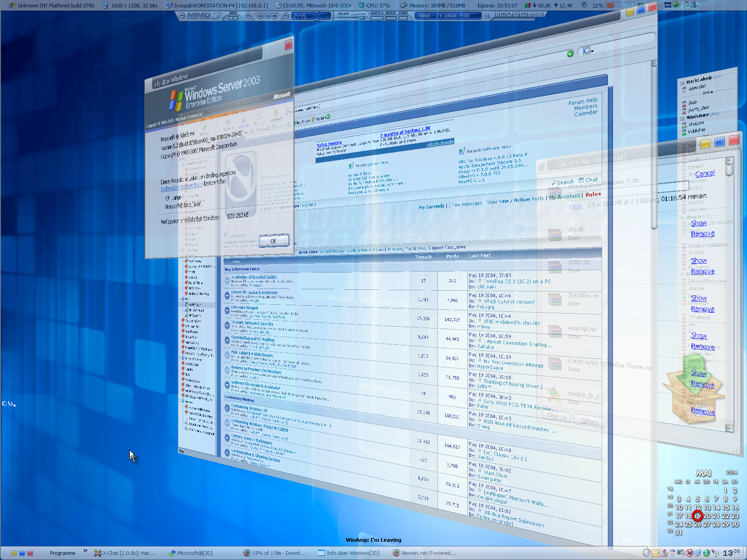Skip to the next Winamp track
747x560 pixels.
(285, 16)
